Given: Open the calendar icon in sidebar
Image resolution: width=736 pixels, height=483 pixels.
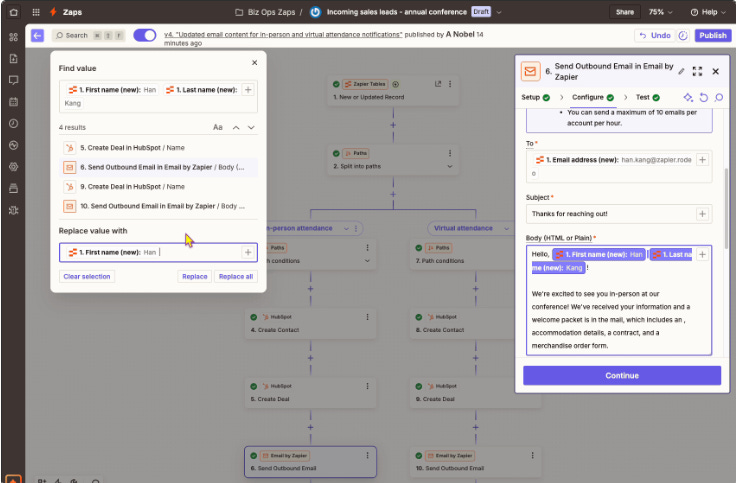Looking at the screenshot, I should (x=14, y=101).
